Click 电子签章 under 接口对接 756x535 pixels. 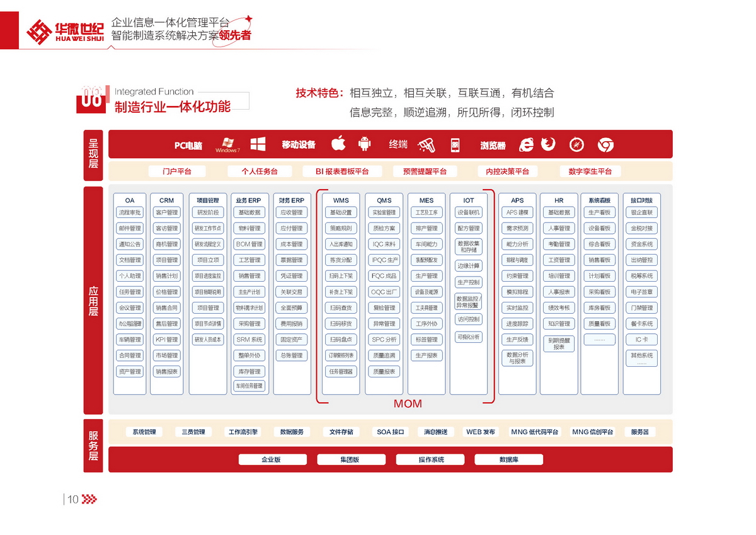coord(641,292)
